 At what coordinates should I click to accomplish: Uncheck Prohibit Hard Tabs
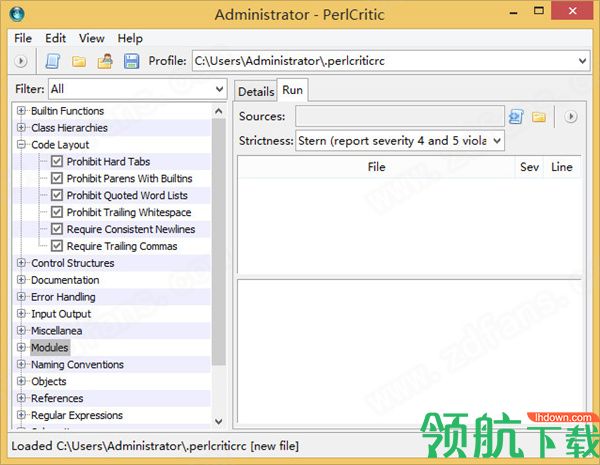[57, 162]
